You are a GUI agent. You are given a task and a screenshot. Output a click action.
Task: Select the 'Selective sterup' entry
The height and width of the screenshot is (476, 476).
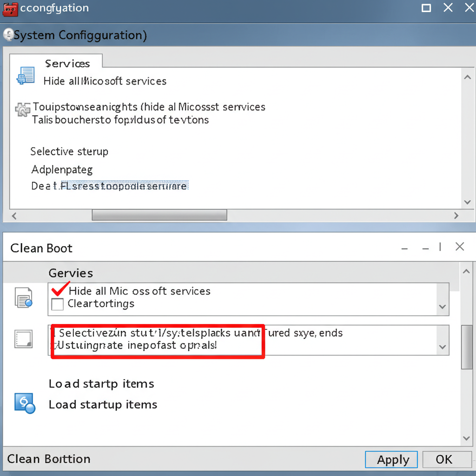point(69,152)
